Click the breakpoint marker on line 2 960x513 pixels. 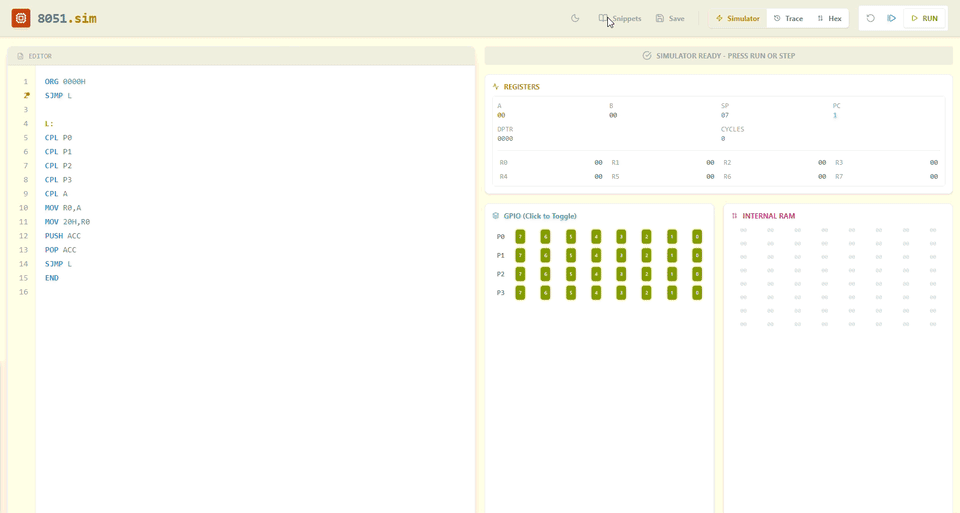pyautogui.click(x=26, y=95)
